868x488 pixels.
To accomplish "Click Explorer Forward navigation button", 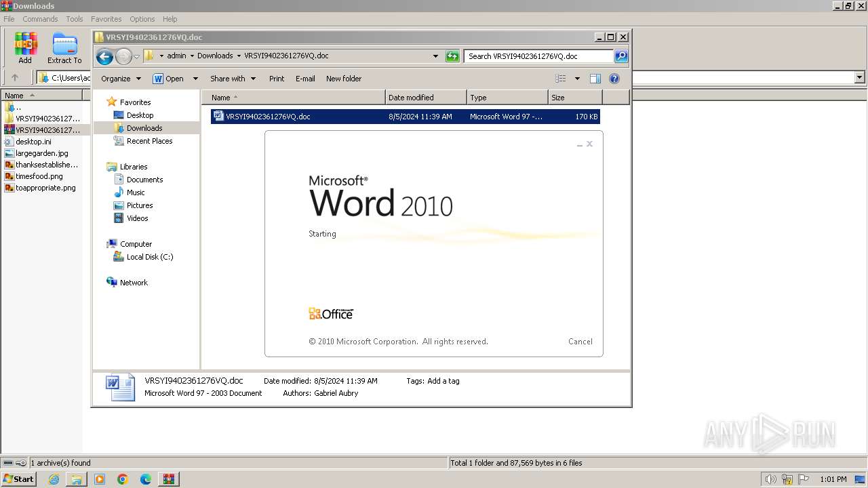I will point(123,56).
